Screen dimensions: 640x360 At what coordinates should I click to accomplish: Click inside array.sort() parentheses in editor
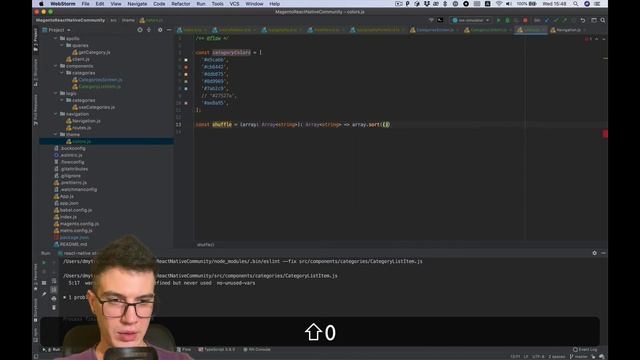click(386, 124)
